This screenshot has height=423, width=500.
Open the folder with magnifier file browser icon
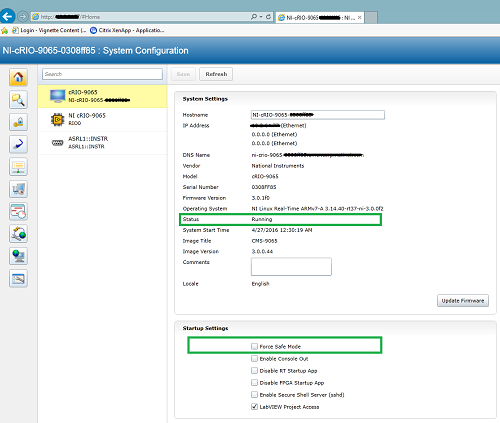pyautogui.click(x=18, y=100)
